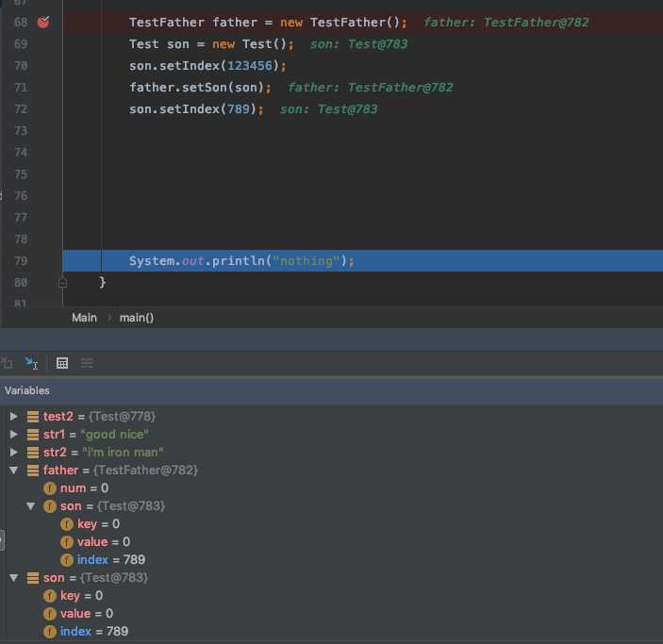Click the field icon beside father's son
663x644 pixels.
point(49,506)
